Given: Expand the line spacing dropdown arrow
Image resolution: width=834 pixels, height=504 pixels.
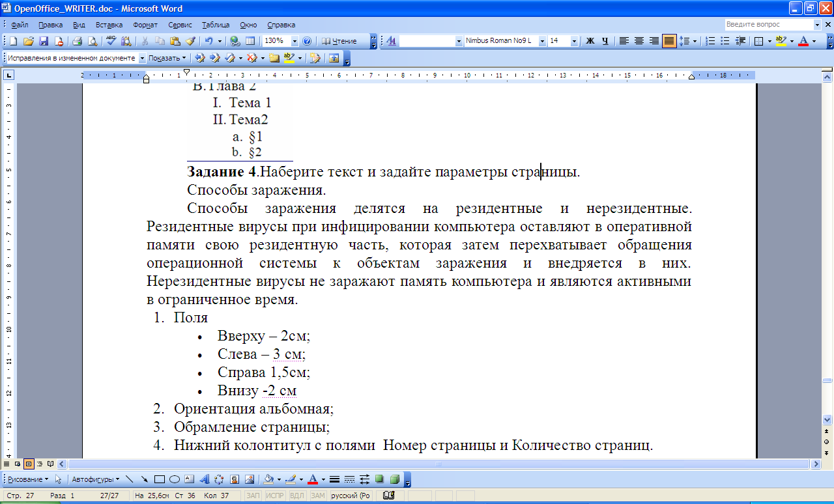Looking at the screenshot, I should coord(695,41).
